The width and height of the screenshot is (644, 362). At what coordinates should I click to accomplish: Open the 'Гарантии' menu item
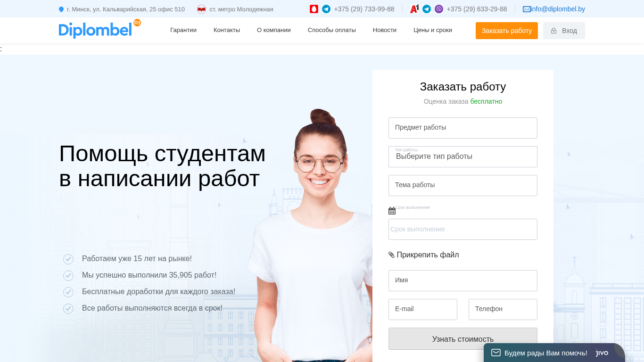[183, 30]
